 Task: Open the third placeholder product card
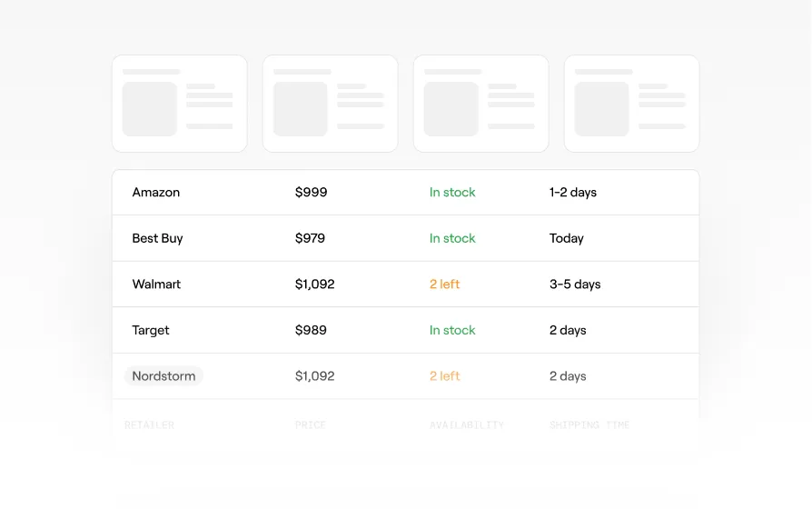click(481, 104)
